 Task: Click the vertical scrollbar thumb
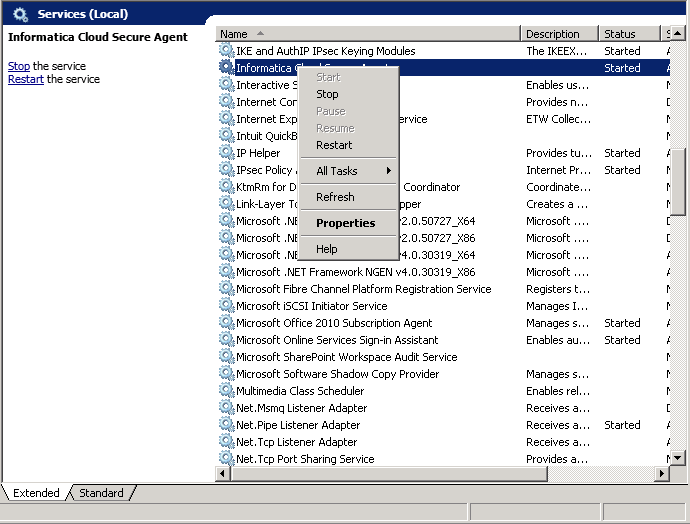(x=678, y=181)
